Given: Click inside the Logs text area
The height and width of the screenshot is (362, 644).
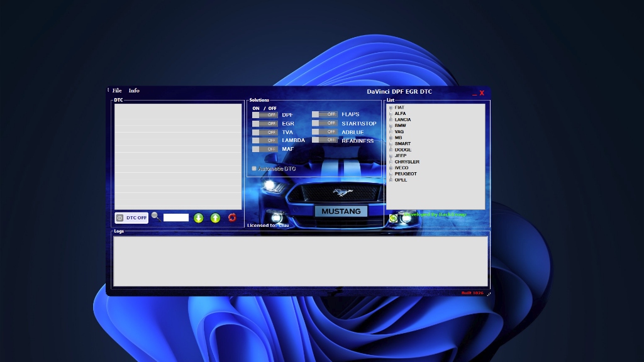Looking at the screenshot, I should (300, 261).
